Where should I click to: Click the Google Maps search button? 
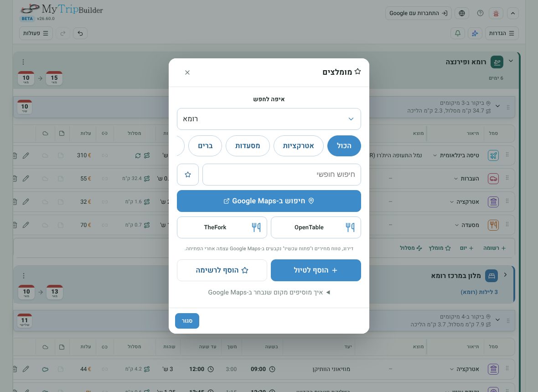point(269,201)
